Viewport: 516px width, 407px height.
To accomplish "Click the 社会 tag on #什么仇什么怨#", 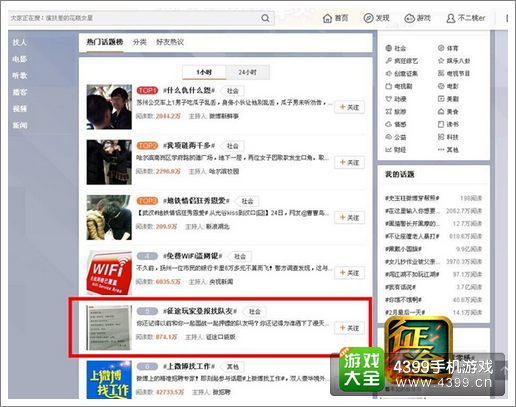I will [233, 91].
